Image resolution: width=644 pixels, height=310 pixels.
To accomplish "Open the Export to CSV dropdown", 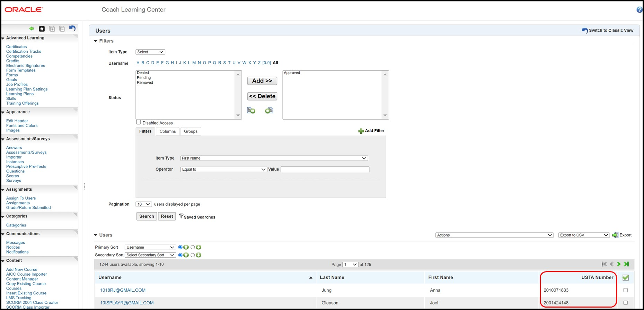I will coord(584,235).
